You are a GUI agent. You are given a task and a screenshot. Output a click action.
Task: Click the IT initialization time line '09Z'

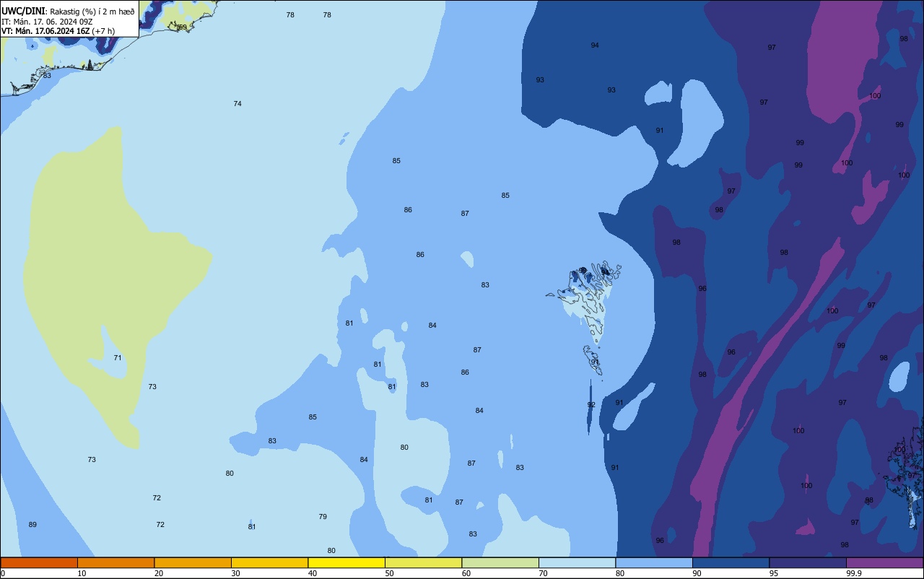[47, 21]
